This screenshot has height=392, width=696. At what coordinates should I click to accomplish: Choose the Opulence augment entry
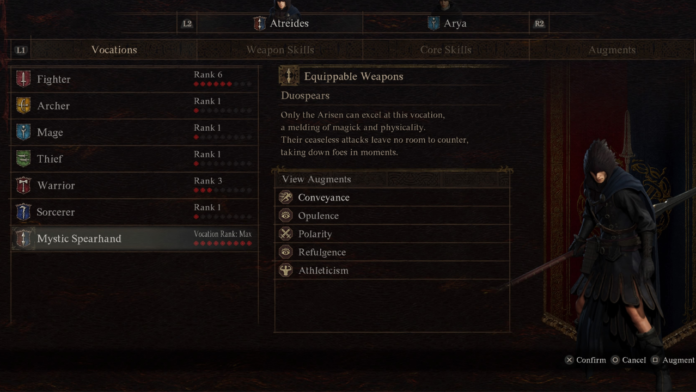pyautogui.click(x=392, y=216)
